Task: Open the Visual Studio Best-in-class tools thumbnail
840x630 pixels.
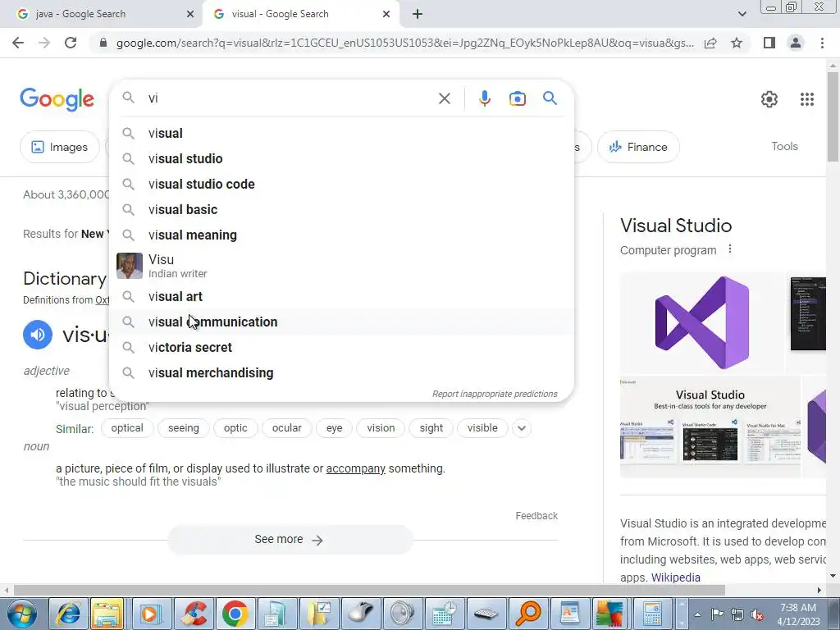Action: click(x=710, y=427)
